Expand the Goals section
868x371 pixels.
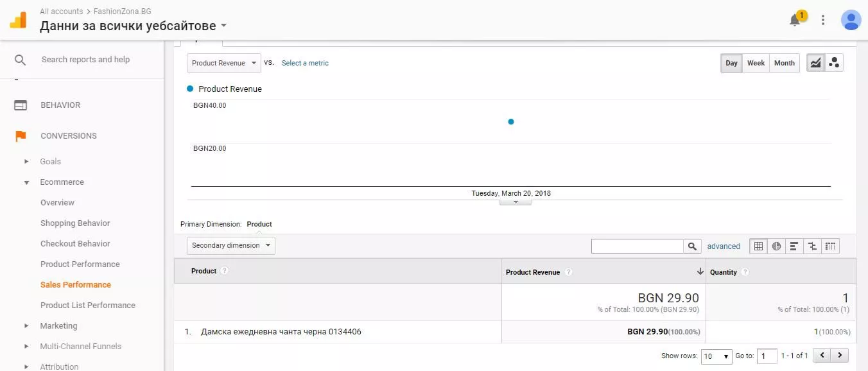point(26,162)
